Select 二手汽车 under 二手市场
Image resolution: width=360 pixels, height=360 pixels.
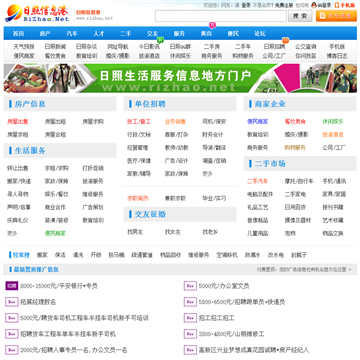[257, 181]
